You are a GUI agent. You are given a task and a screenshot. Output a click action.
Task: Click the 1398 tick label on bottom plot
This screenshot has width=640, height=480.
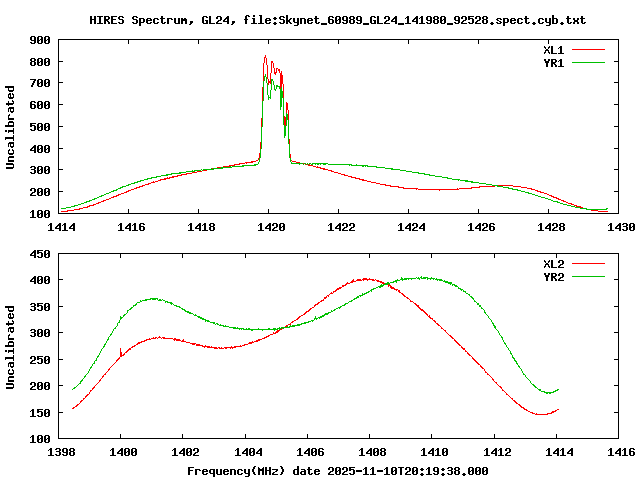click(x=61, y=452)
